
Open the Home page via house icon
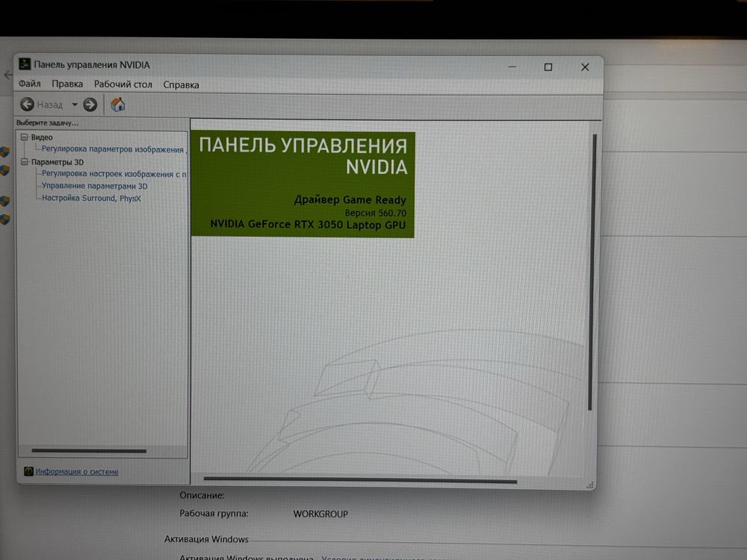tap(118, 105)
